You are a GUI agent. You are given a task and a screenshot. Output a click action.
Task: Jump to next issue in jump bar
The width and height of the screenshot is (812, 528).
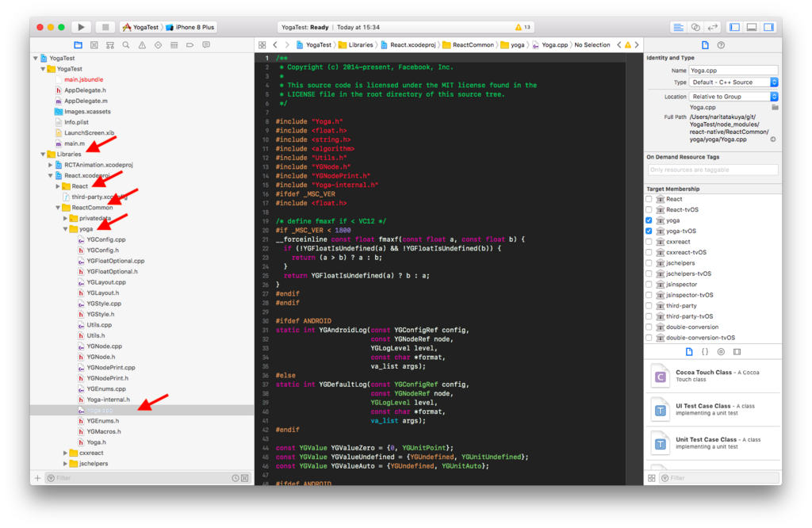[x=637, y=45]
